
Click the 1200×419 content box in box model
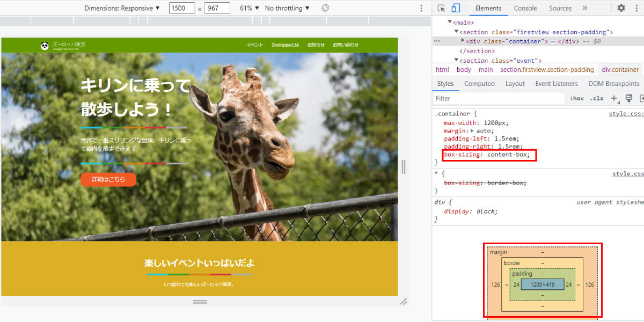pyautogui.click(x=541, y=284)
